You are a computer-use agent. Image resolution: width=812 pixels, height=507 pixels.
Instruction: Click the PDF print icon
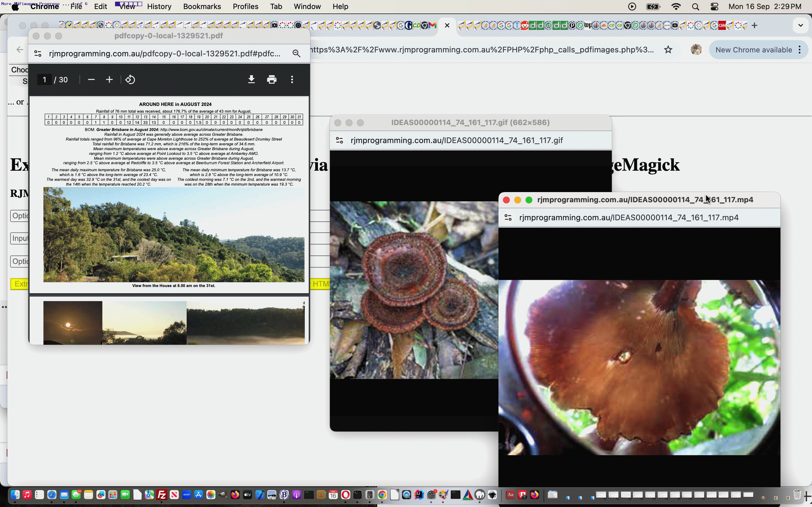pos(271,79)
